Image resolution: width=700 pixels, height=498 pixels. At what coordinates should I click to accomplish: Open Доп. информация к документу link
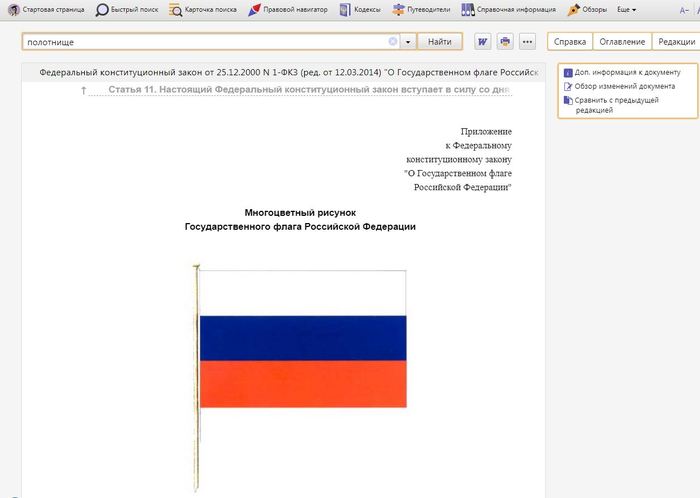point(627,73)
